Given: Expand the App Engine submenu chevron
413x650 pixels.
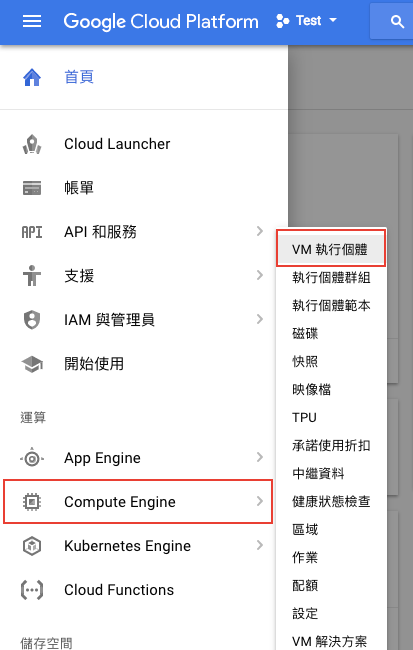Looking at the screenshot, I should click(x=260, y=457).
